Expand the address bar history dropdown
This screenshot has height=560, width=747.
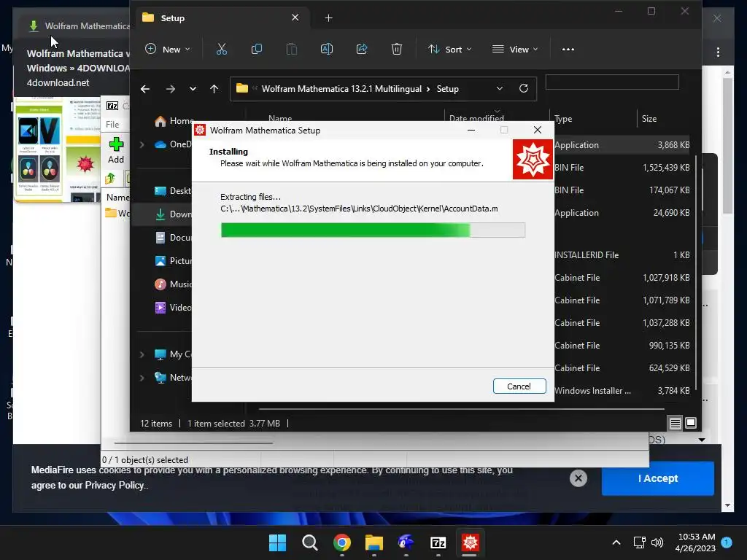tap(499, 88)
